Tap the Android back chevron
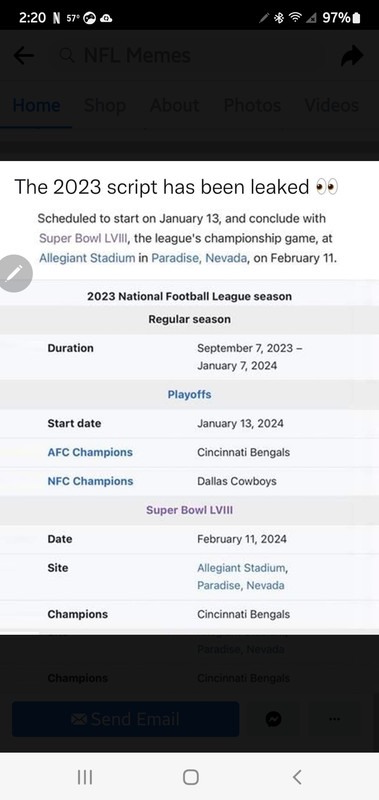 [297, 777]
